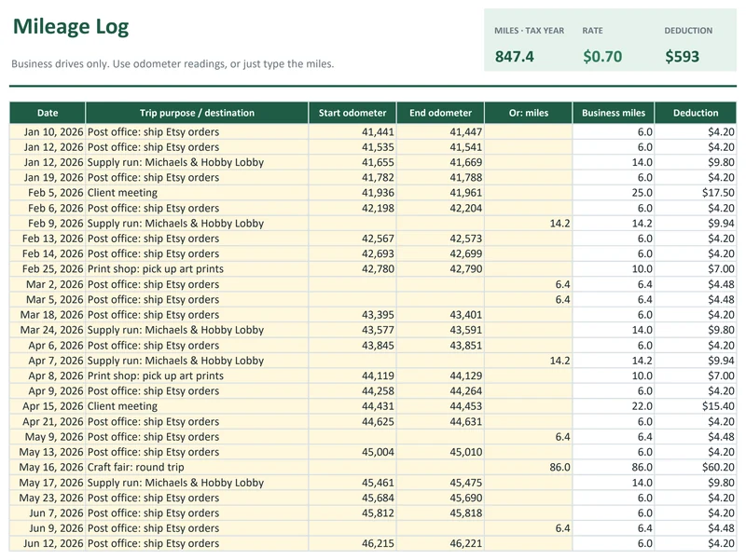Image resolution: width=746 pixels, height=560 pixels.
Task: Click end odometer 41,541
Action: [440, 147]
